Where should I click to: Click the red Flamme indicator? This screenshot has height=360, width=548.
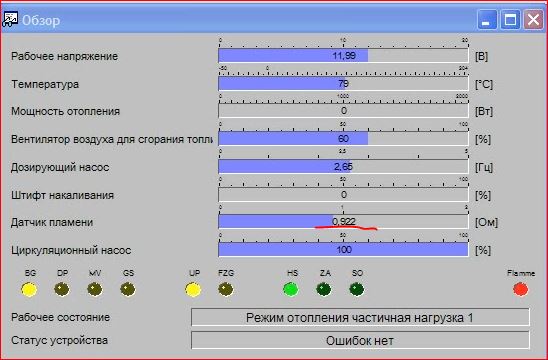(x=521, y=289)
